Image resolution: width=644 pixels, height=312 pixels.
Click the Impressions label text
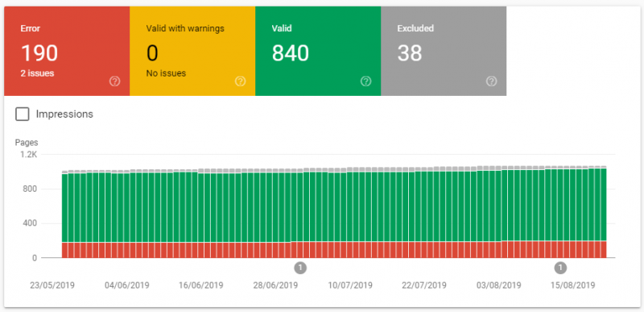pos(64,114)
